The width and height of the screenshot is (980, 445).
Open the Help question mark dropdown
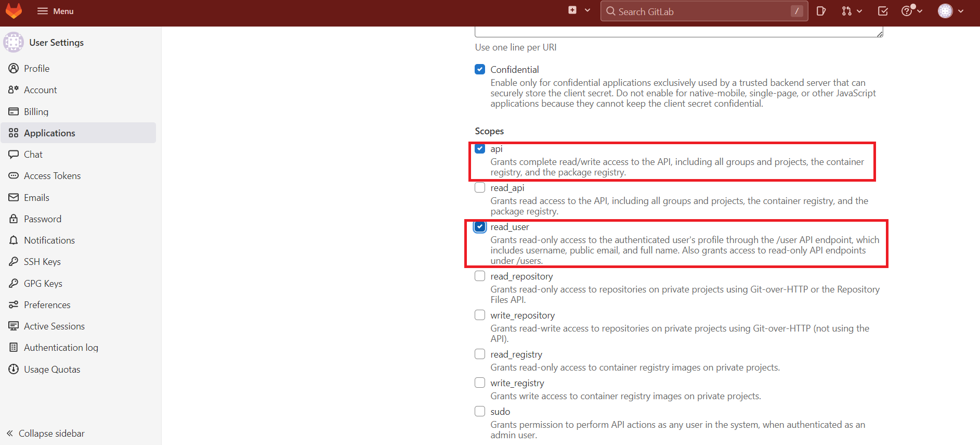pos(911,11)
